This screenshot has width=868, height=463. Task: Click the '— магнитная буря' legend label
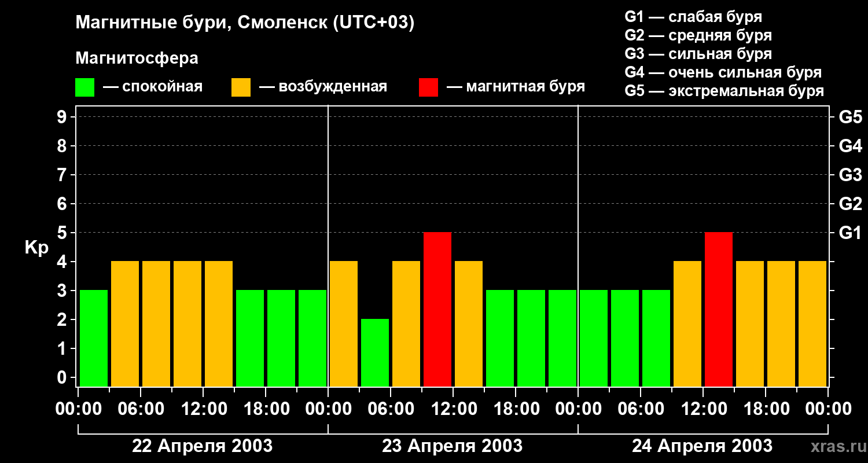[x=516, y=87]
